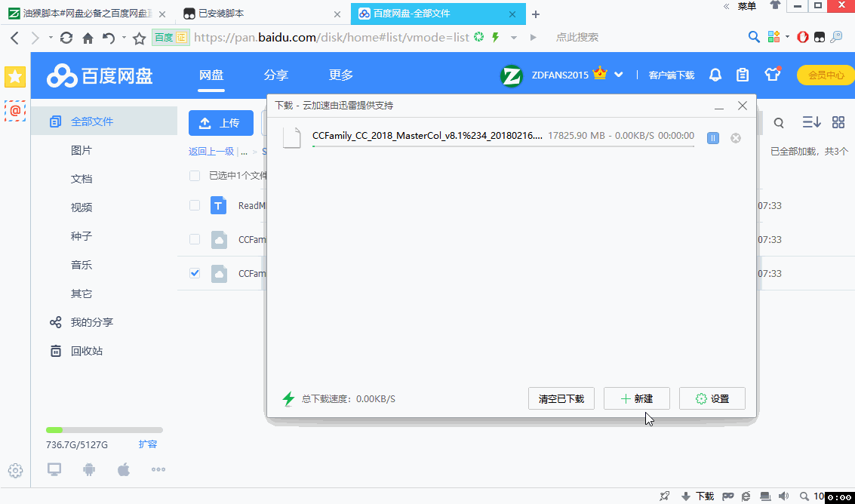The height and width of the screenshot is (504, 855).
Task: Uncheck the selected CCFam file checkbox
Action: (x=194, y=273)
